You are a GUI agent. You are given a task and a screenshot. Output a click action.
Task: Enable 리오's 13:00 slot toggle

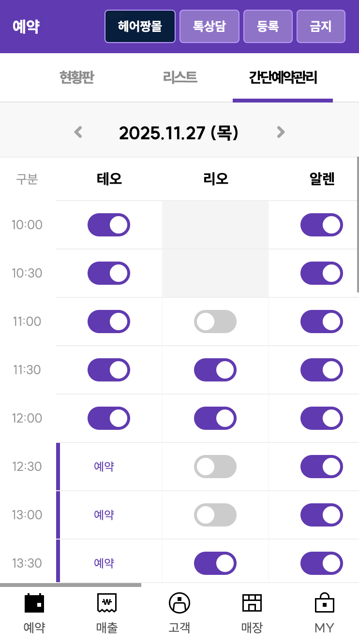click(x=215, y=515)
